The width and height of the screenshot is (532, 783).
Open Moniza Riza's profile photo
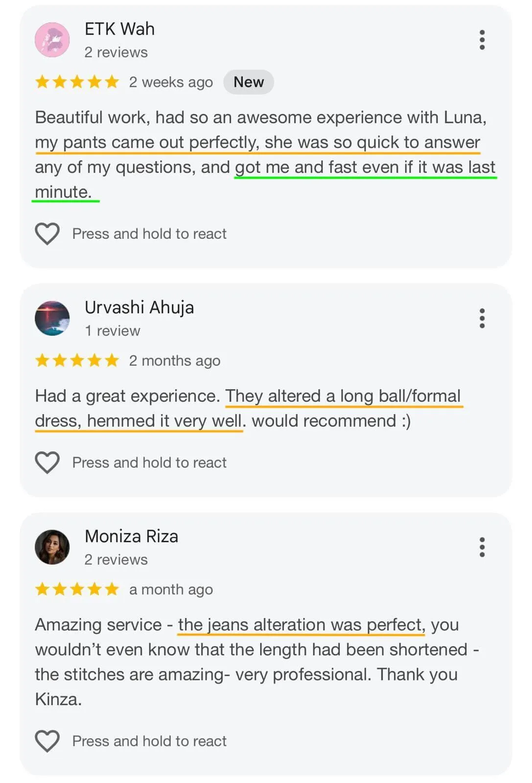coord(52,547)
